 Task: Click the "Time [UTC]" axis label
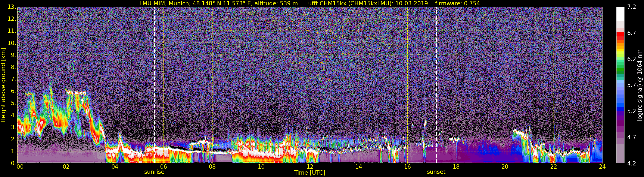coord(310,172)
